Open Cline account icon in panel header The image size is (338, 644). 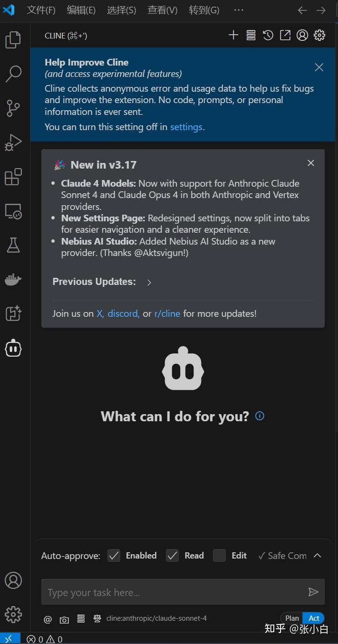point(302,35)
